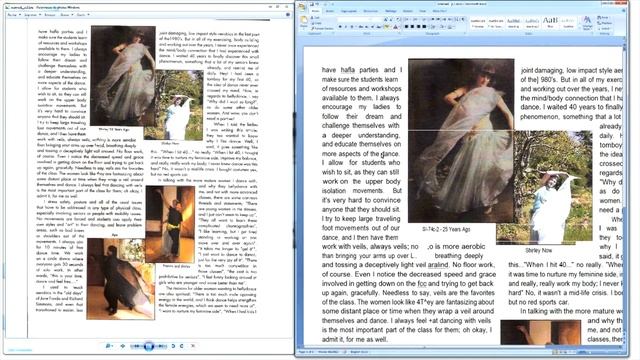This screenshot has width=640, height=360.
Task: Apply the third style in Styles gallery
Action: 513,23
